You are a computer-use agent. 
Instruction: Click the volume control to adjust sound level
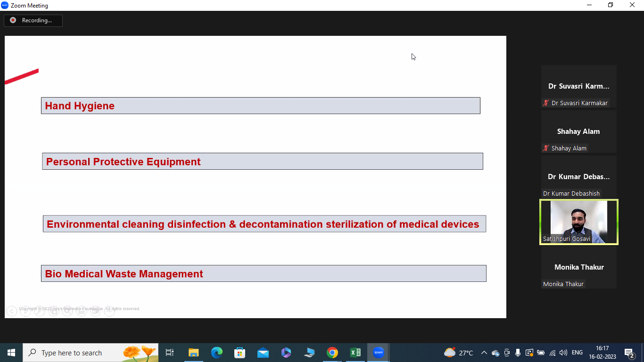tap(563, 353)
